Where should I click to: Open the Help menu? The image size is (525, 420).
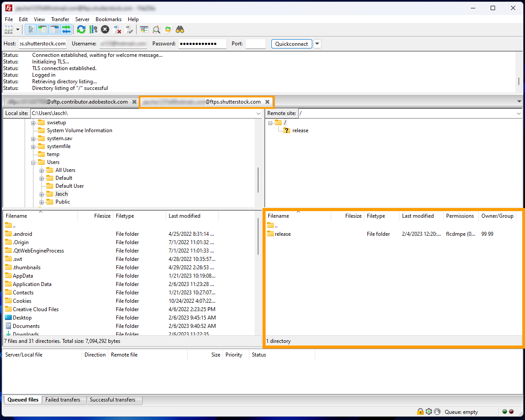[133, 19]
